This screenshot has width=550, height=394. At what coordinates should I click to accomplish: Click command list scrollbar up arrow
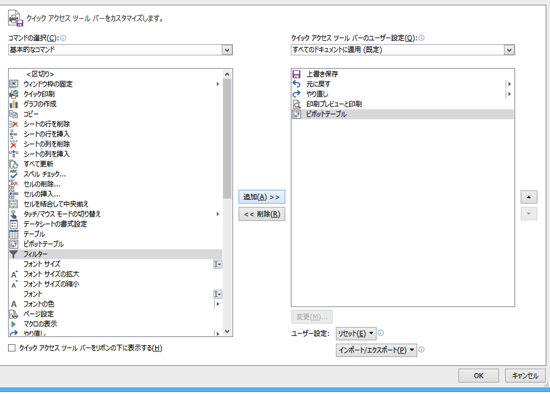[227, 74]
